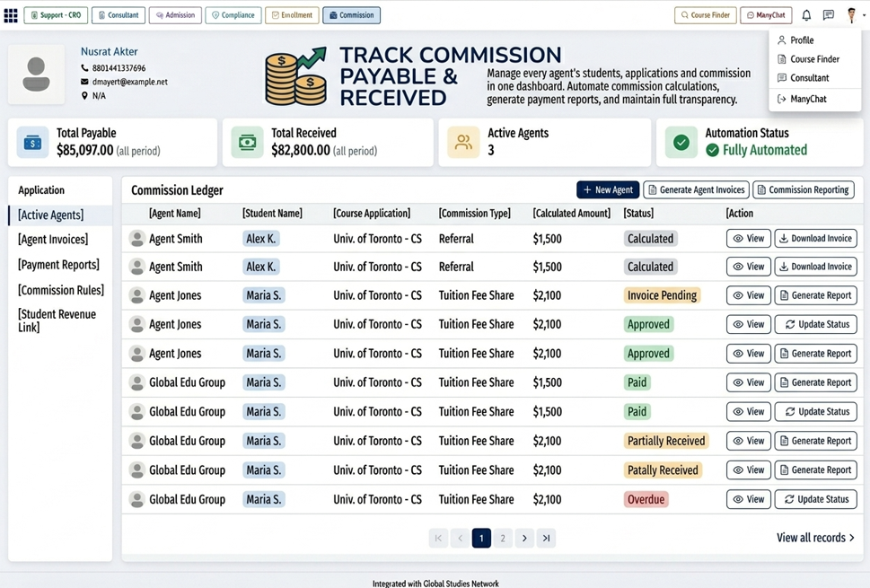
Task: Jump to the last page icon
Action: [x=546, y=538]
